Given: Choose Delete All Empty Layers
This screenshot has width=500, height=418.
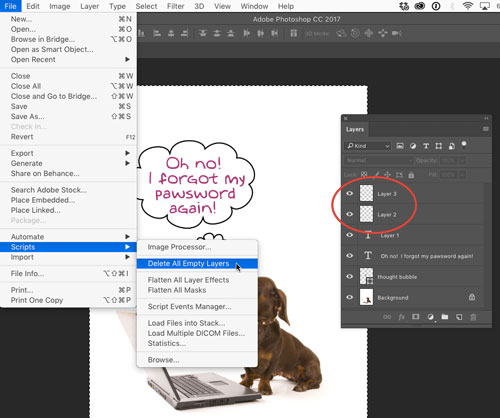Looking at the screenshot, I should click(197, 263).
